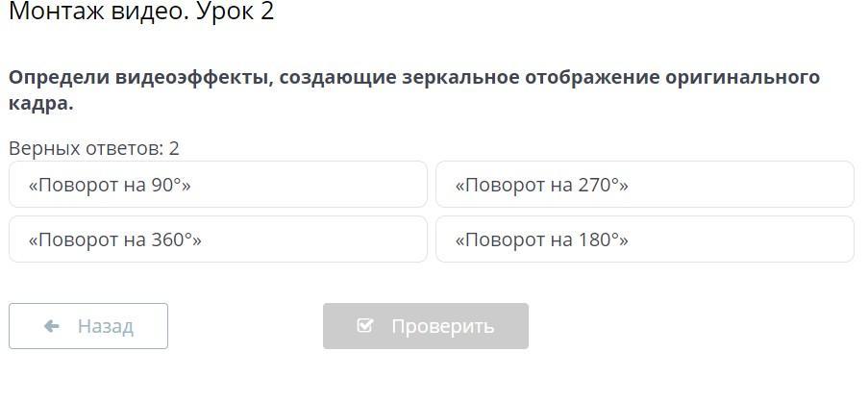Go back using the arrow-labeled Назад control
Screen dimensions: 868x403
[x=88, y=326]
